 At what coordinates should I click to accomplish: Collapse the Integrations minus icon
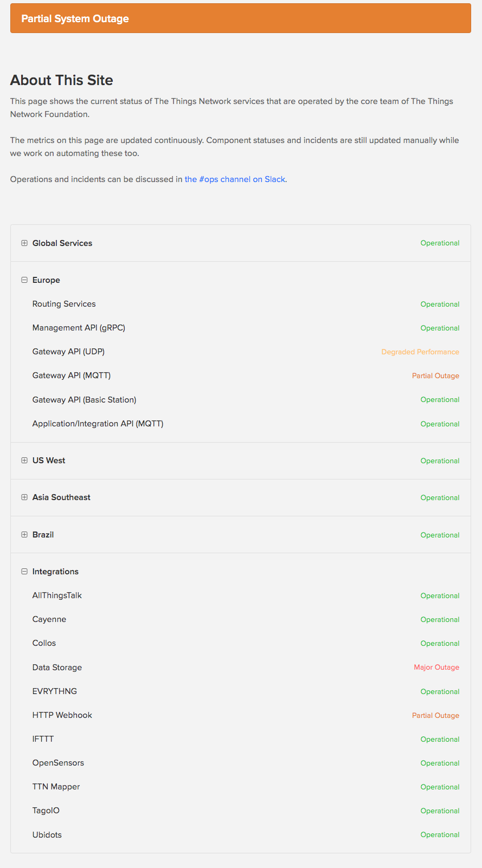click(x=24, y=572)
